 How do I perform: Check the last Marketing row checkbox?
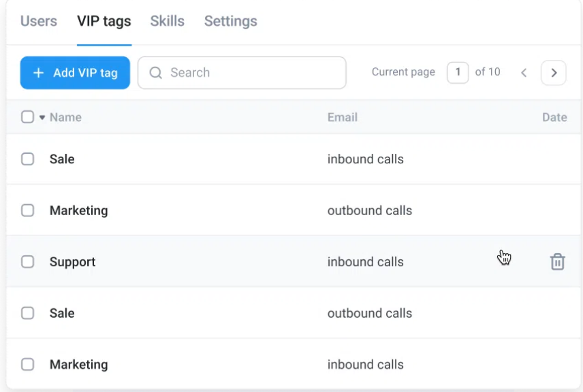point(27,364)
